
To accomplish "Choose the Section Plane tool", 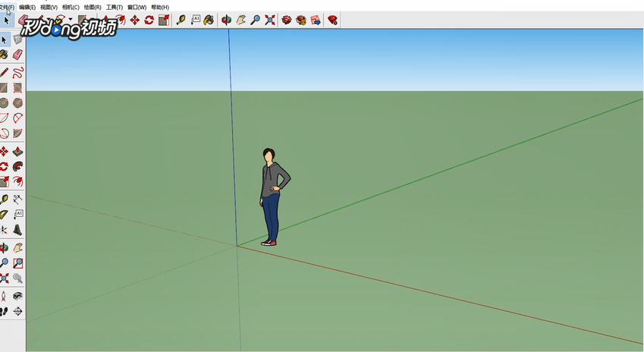I will tap(17, 311).
